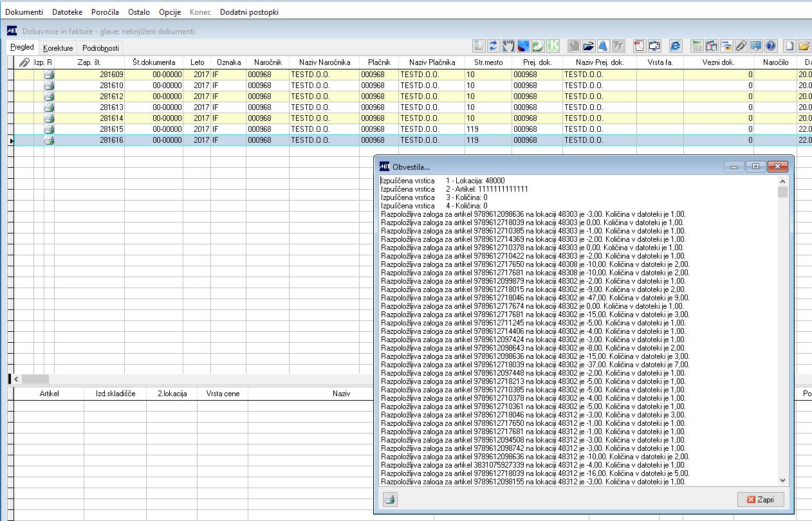This screenshot has width=812, height=521.
Task: Click the blue help question mark icon
Action: click(x=771, y=46)
